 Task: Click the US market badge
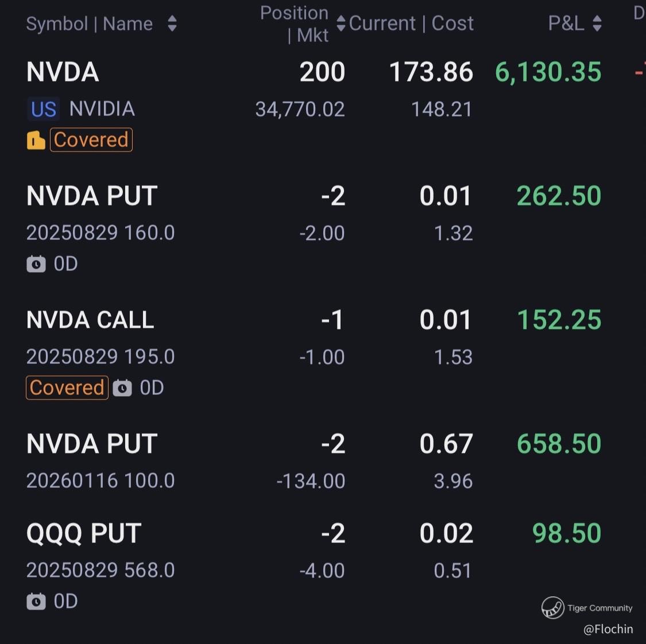click(x=44, y=109)
